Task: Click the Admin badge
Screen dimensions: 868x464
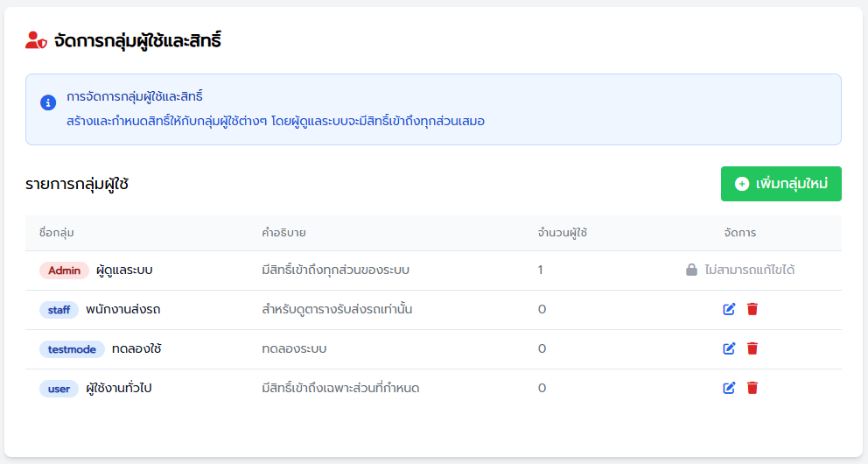Action: pos(64,271)
